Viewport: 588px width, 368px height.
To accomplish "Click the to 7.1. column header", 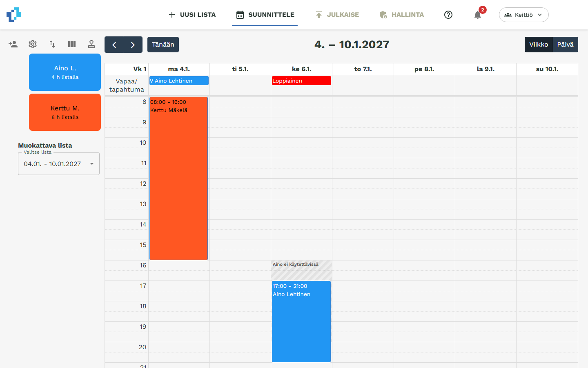I will coord(363,69).
